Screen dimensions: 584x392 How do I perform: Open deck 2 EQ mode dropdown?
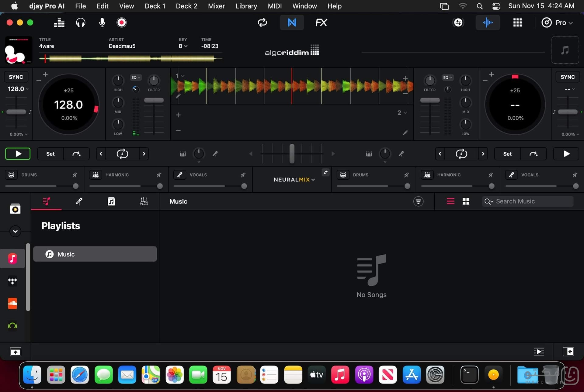tap(447, 77)
